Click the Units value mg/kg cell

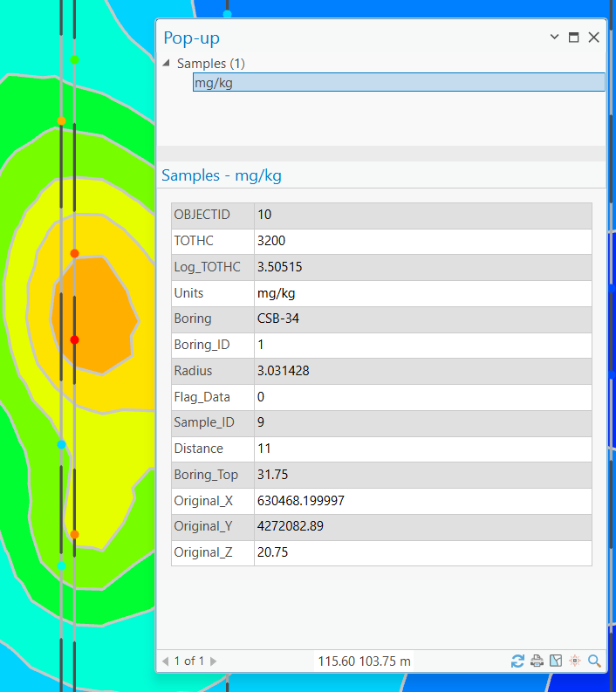click(422, 293)
